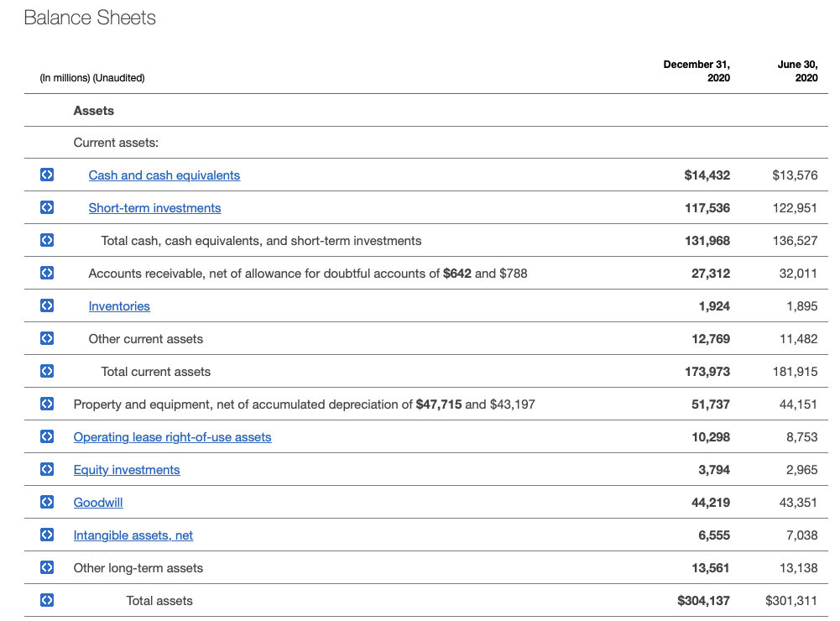The width and height of the screenshot is (840, 621).
Task: Click the blue icon beside Cash and cash equivalents
Action: tap(48, 175)
